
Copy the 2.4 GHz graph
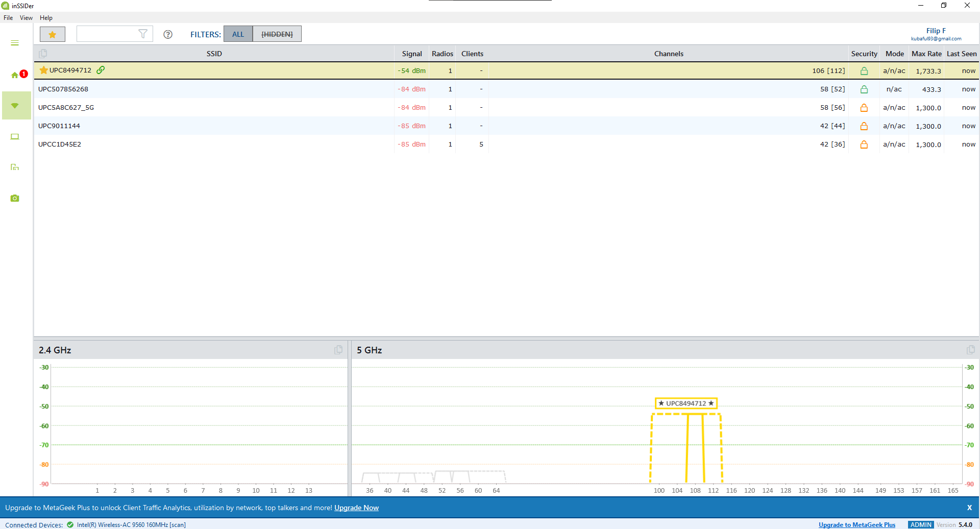tap(338, 350)
